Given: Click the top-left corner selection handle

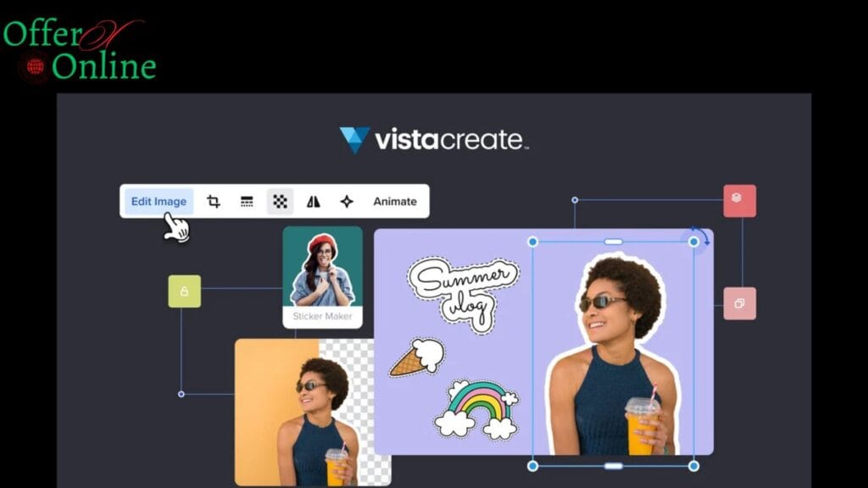Looking at the screenshot, I should pyautogui.click(x=532, y=241).
